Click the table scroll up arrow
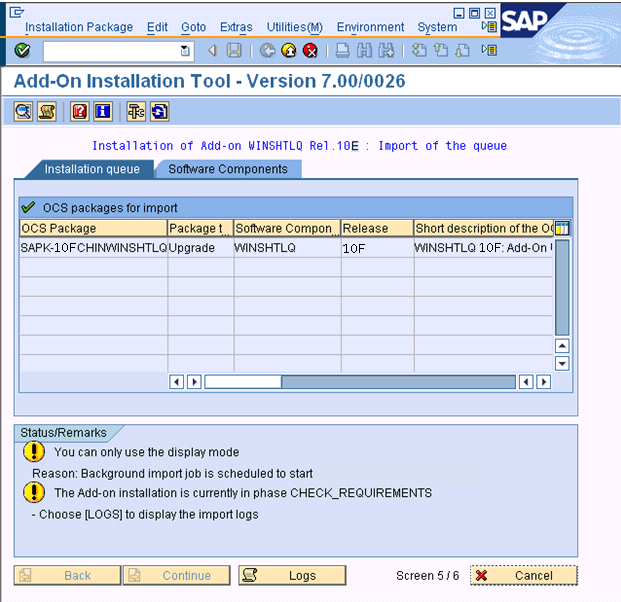 pyautogui.click(x=562, y=346)
